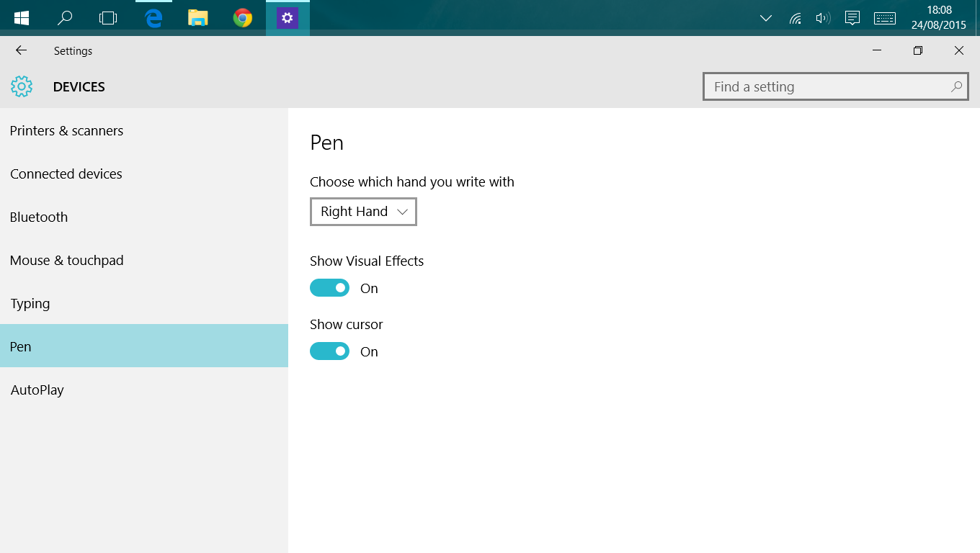Click the Pen page heading
980x553 pixels.
[326, 143]
